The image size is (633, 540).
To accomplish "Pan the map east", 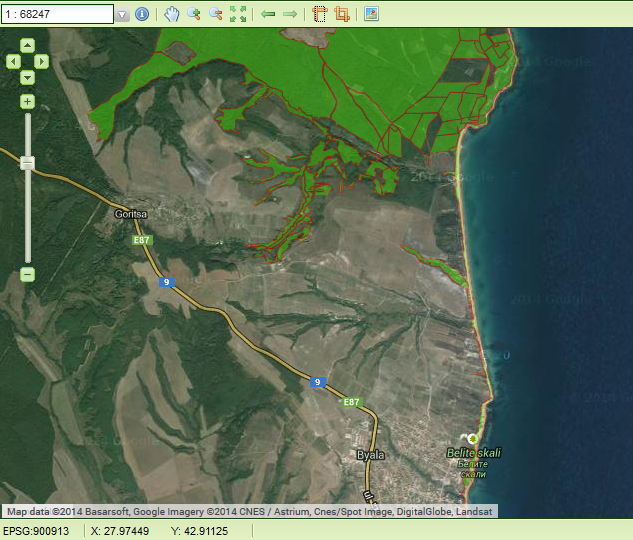I will pos(41,61).
